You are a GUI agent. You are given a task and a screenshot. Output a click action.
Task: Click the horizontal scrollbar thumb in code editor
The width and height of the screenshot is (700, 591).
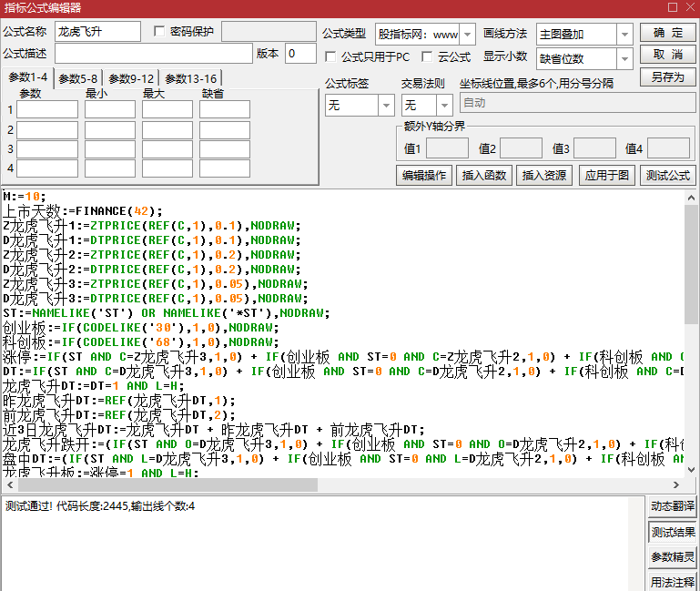point(167,484)
